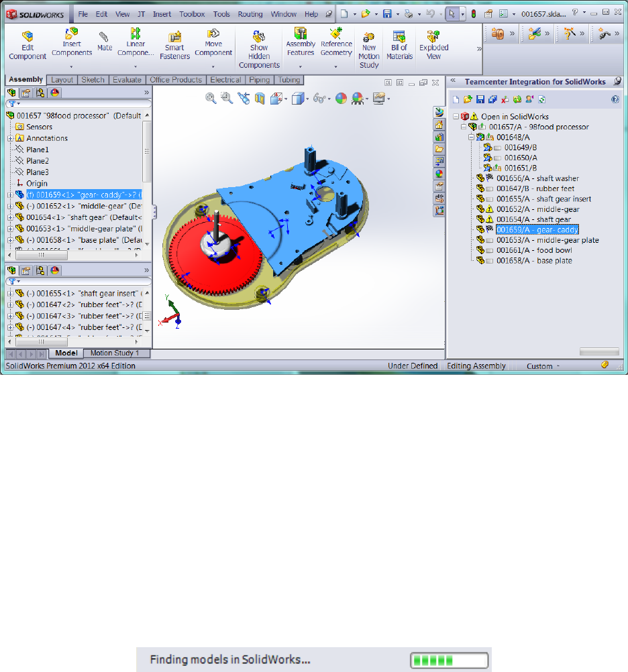Collapse Teamcenter panel with double chevron
Screen dimensions: 628x672
453,80
